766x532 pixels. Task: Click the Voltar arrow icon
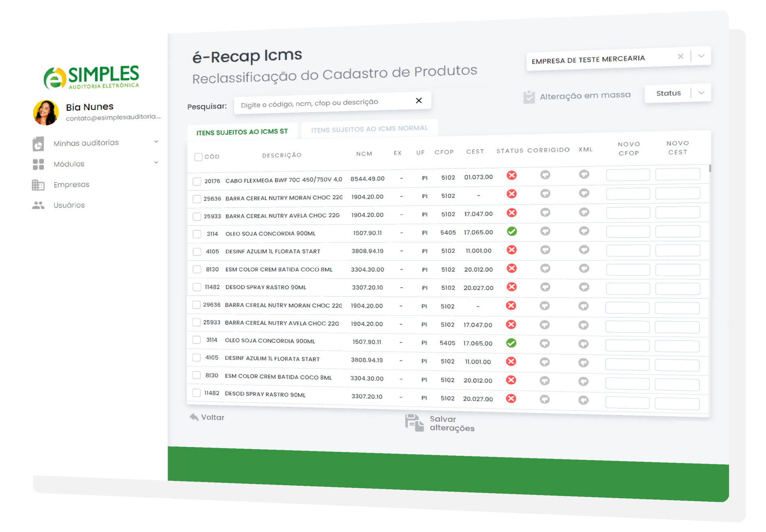[194, 417]
